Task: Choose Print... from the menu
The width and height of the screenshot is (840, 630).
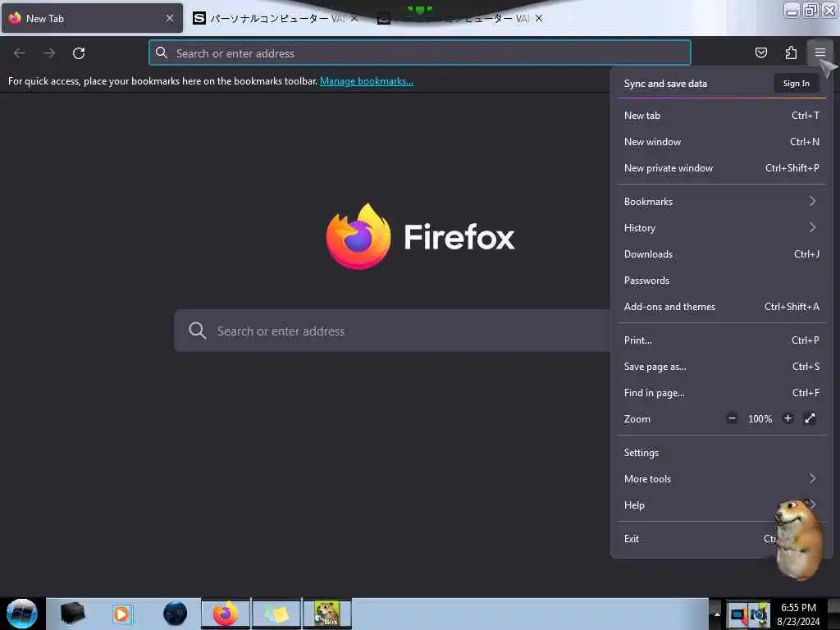Action: pyautogui.click(x=721, y=340)
